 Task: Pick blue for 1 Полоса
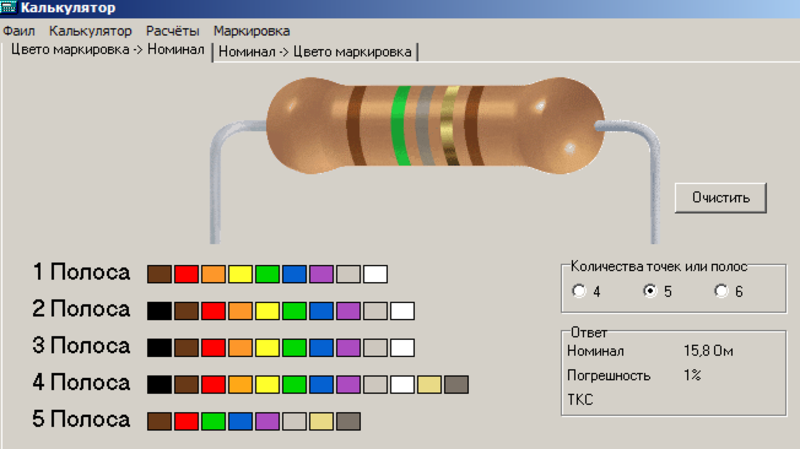click(x=294, y=274)
